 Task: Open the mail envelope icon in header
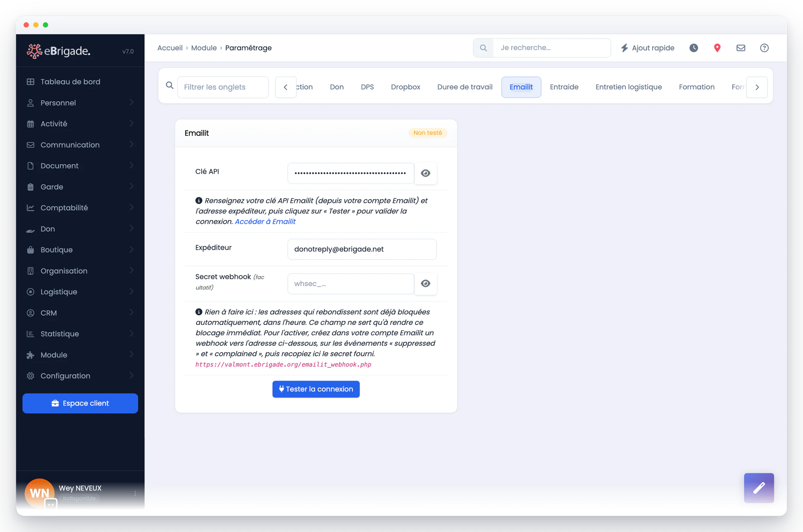pyautogui.click(x=741, y=48)
